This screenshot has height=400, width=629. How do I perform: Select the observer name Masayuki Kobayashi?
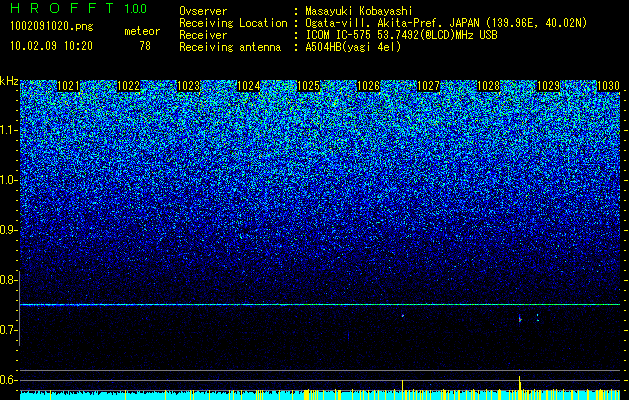tap(358, 11)
